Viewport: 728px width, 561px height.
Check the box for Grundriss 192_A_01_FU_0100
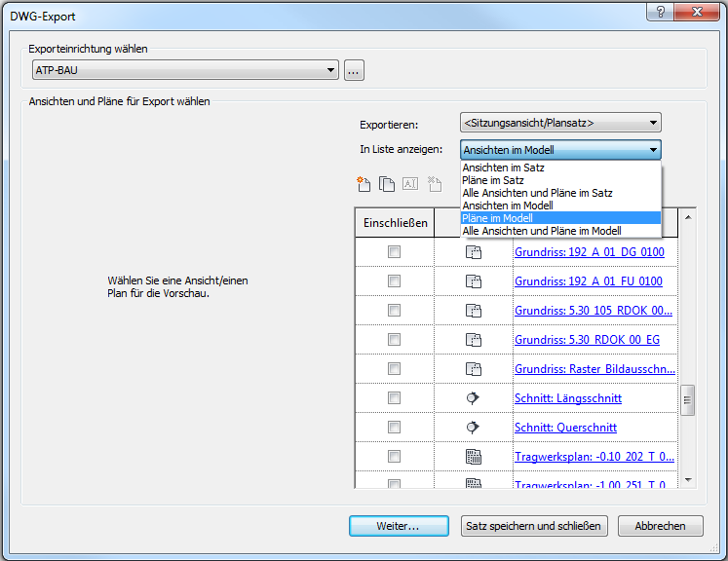click(394, 281)
